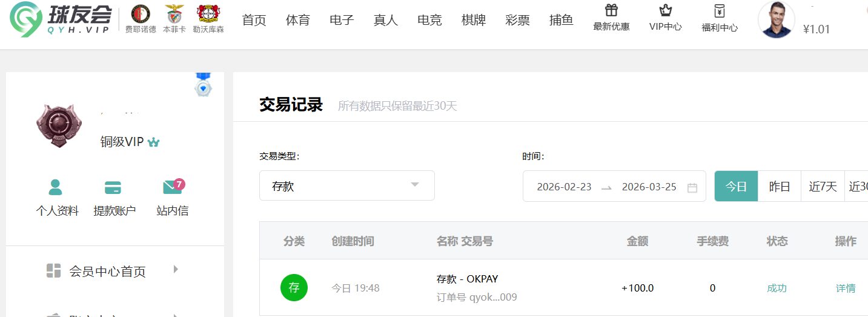Open 站内信 mail icon with badge
The width and height of the screenshot is (868, 317).
click(x=172, y=187)
